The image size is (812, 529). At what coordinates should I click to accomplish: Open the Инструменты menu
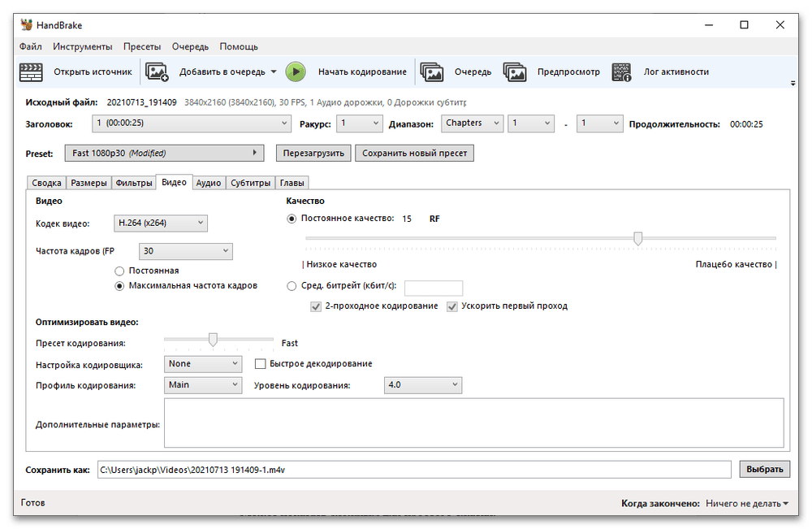point(82,47)
